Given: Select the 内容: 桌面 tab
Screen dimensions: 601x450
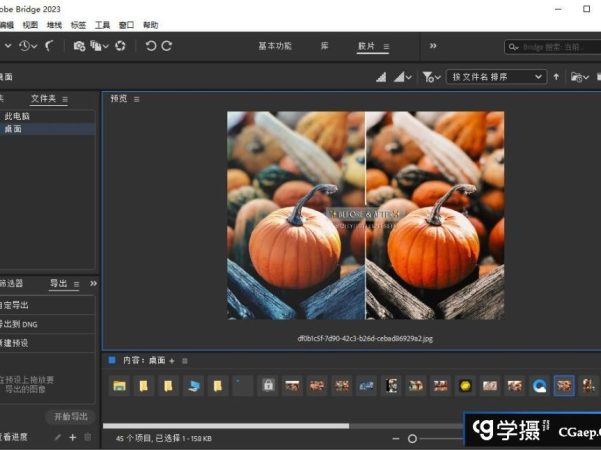Looking at the screenshot, I should tap(144, 361).
